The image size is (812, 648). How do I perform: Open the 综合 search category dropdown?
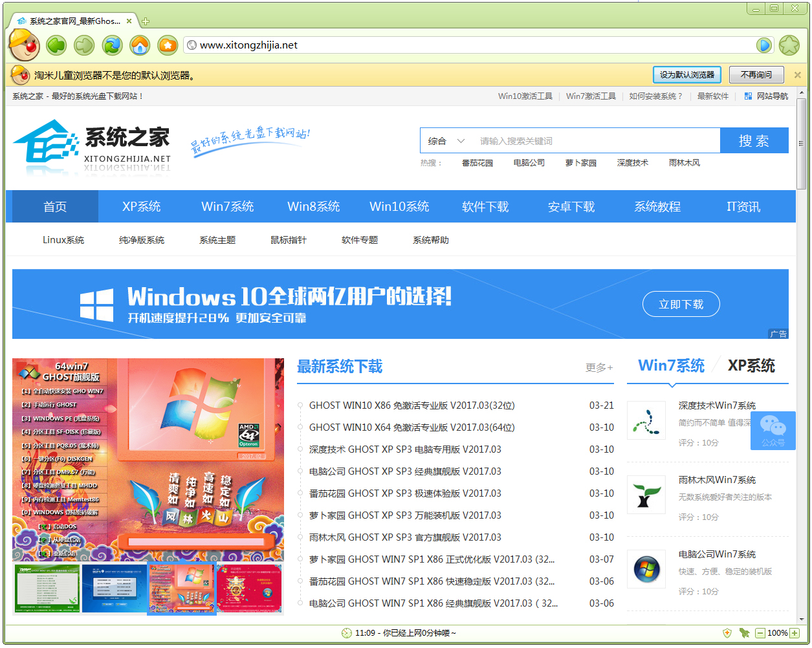click(446, 140)
